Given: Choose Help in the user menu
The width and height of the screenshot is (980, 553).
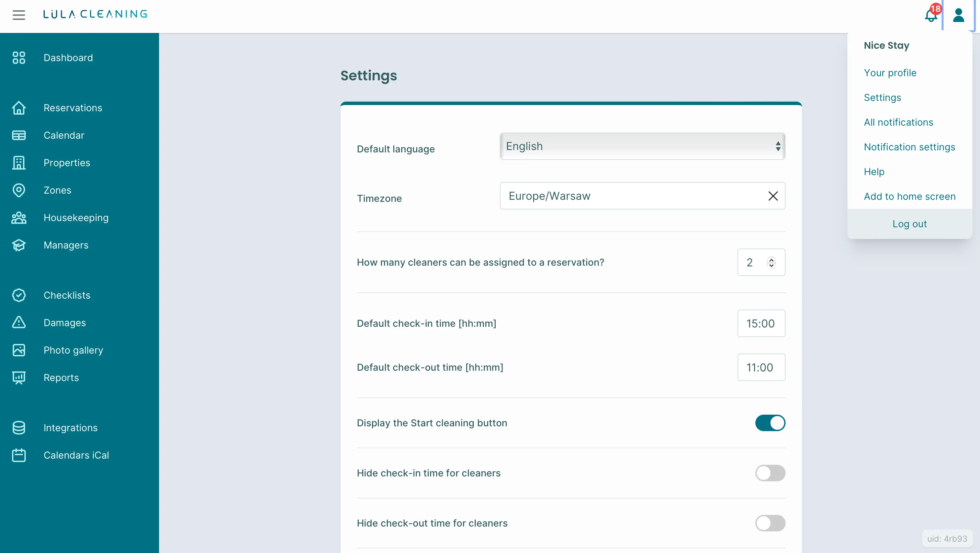Looking at the screenshot, I should (874, 172).
